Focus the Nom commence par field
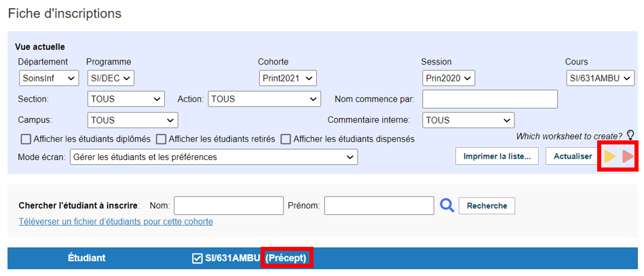This screenshot has height=276, width=644. (x=490, y=99)
